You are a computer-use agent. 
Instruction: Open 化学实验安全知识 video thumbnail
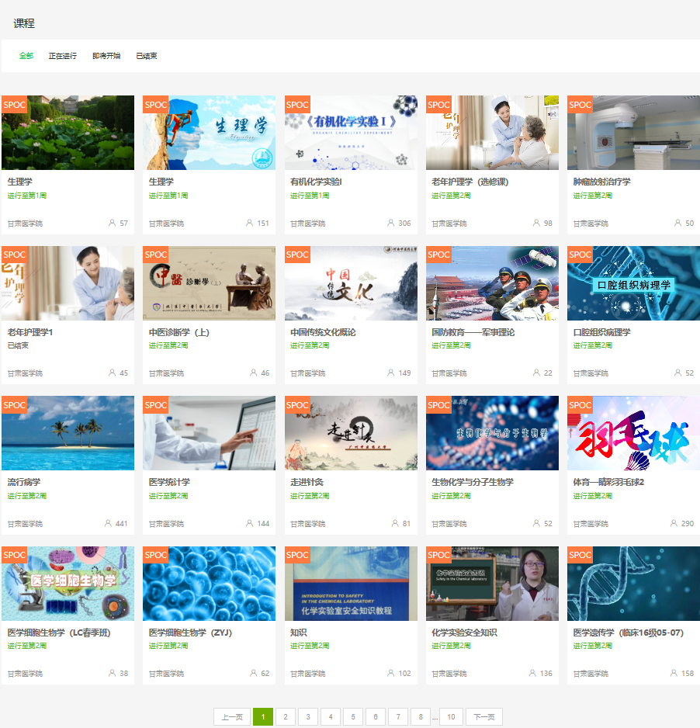coord(492,584)
